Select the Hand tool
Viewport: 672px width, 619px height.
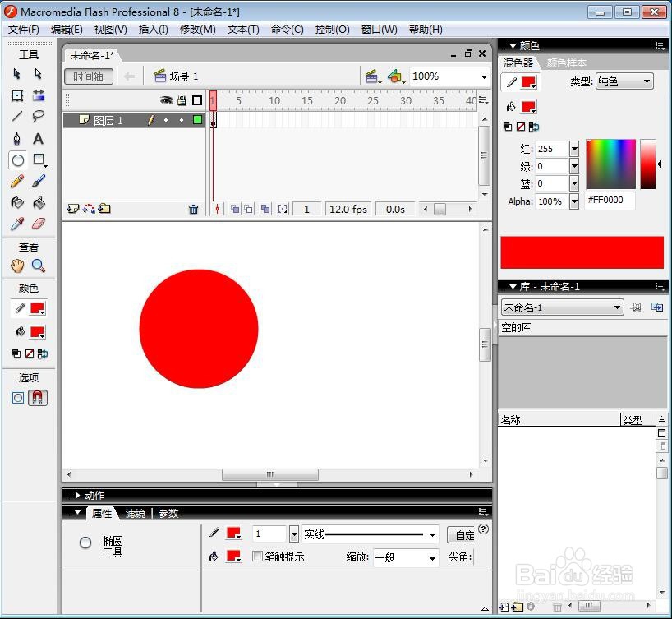[x=17, y=266]
